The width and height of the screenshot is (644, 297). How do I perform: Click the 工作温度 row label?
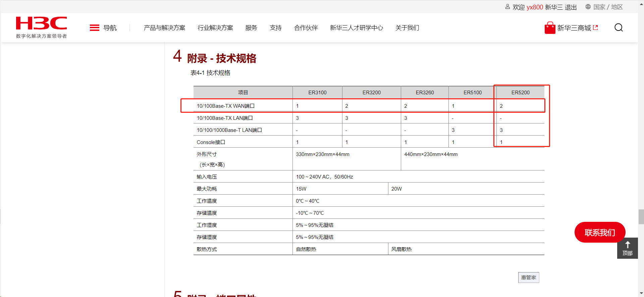pos(207,201)
